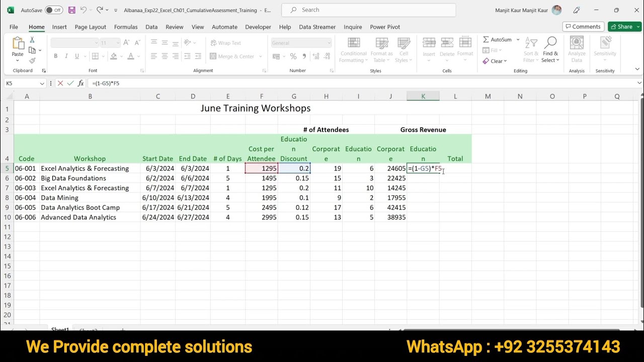Click the Increase Font Size icon
Viewport: 644px width, 362px height.
click(127, 43)
